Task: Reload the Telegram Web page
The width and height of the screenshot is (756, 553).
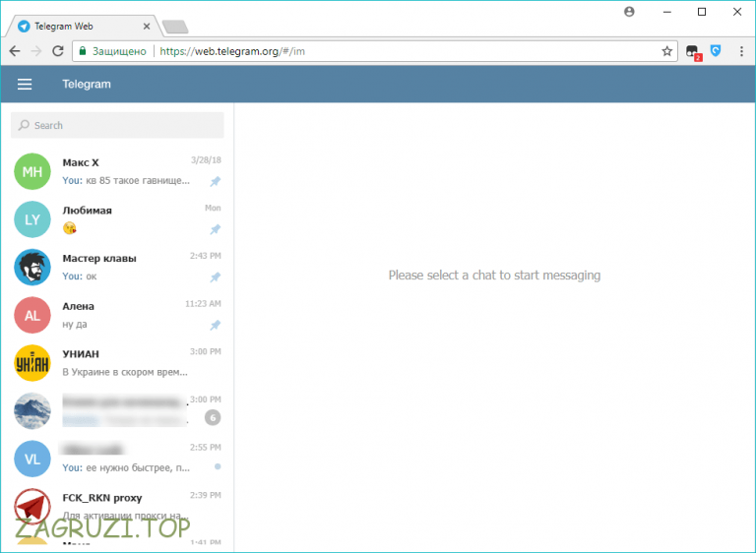Action: pyautogui.click(x=58, y=51)
